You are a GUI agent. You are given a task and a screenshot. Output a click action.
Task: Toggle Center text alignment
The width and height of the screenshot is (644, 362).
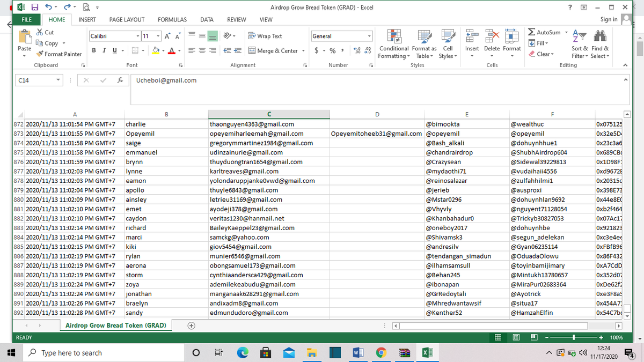point(203,50)
